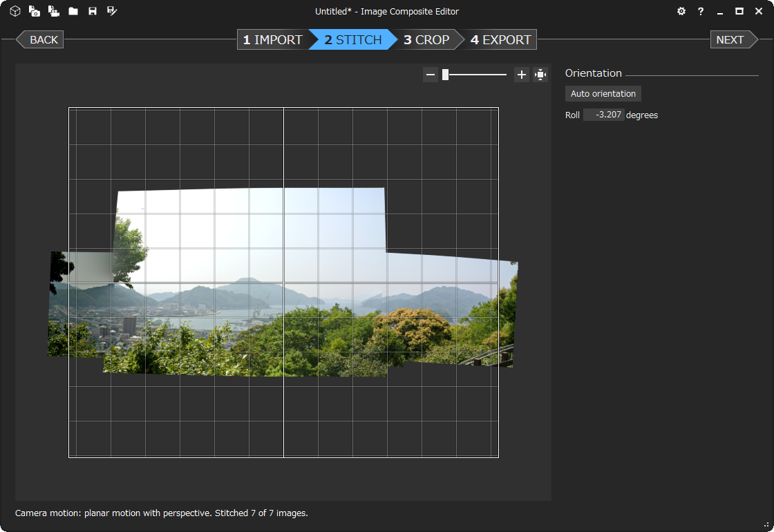Jump to step 4 EXPORT

tap(500, 39)
